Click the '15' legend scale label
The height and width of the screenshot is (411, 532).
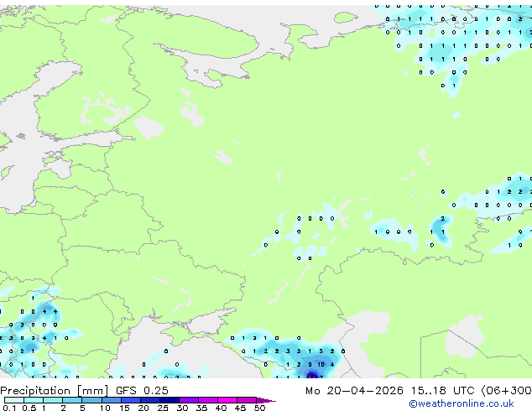pyautogui.click(x=124, y=408)
